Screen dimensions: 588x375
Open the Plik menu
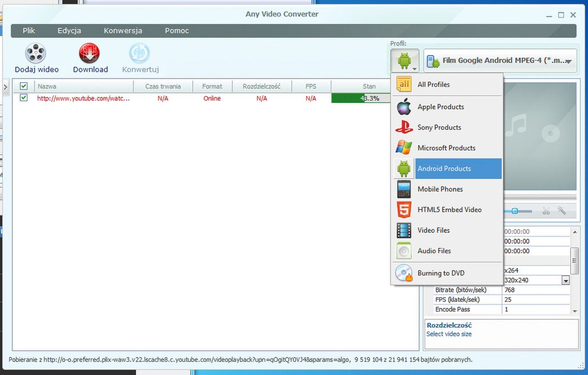29,31
